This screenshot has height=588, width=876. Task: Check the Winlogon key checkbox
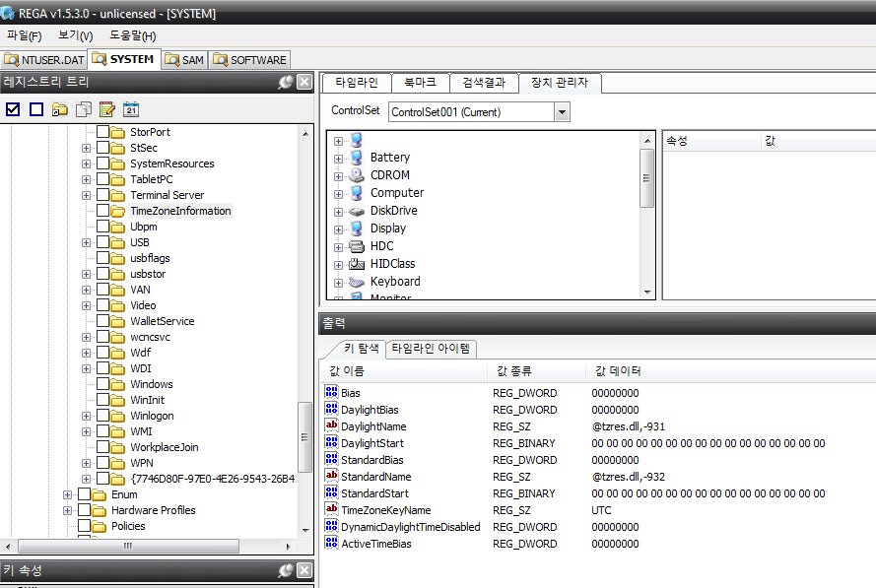(102, 416)
